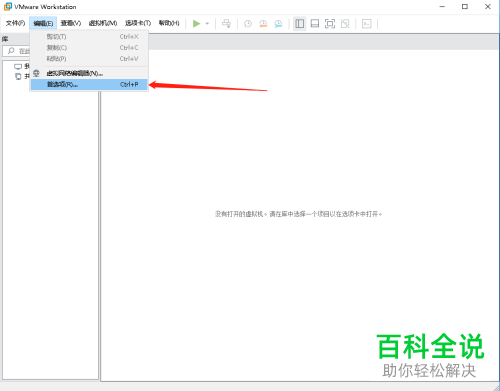The image size is (500, 391).
Task: Click the virtual network editor globe icon
Action: (36, 73)
